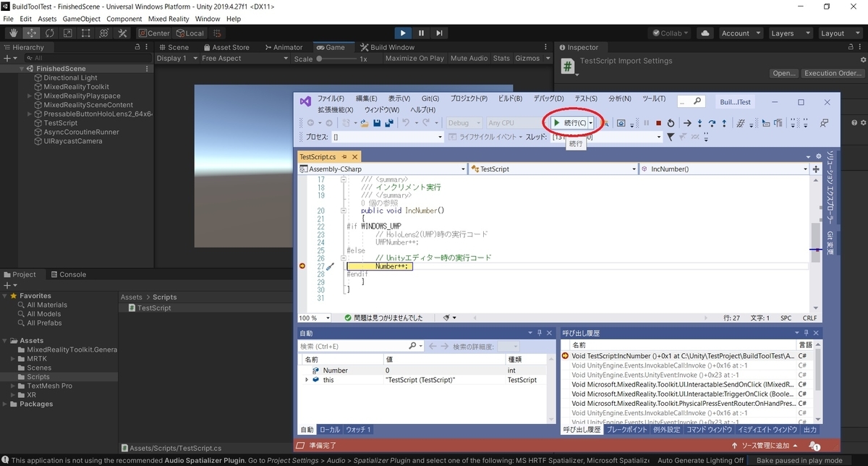Click the Unity Pause button

pyautogui.click(x=421, y=33)
